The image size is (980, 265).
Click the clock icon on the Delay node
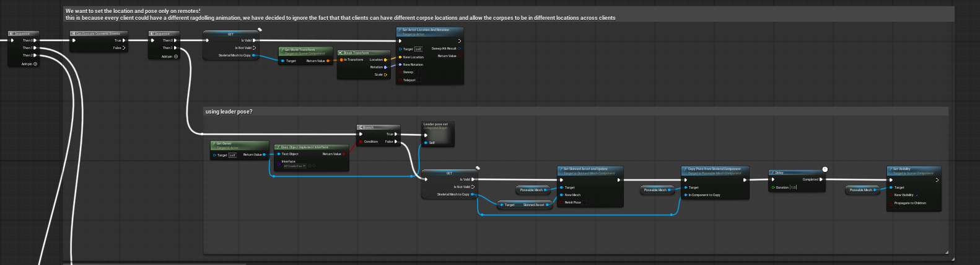[x=825, y=169]
